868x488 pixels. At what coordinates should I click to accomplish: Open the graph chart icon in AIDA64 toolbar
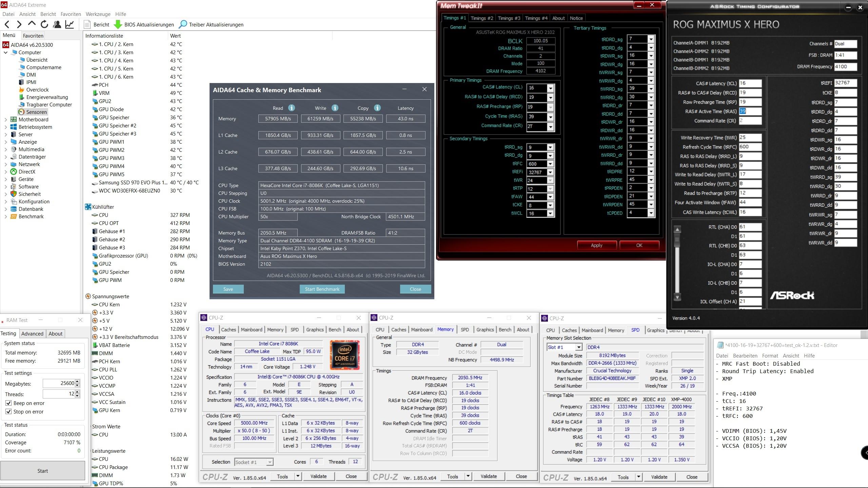point(70,24)
